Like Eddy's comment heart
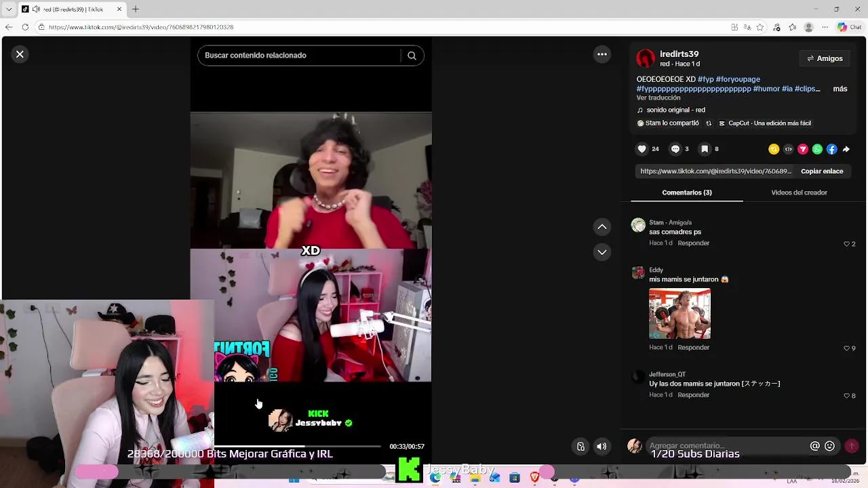 [x=846, y=348]
